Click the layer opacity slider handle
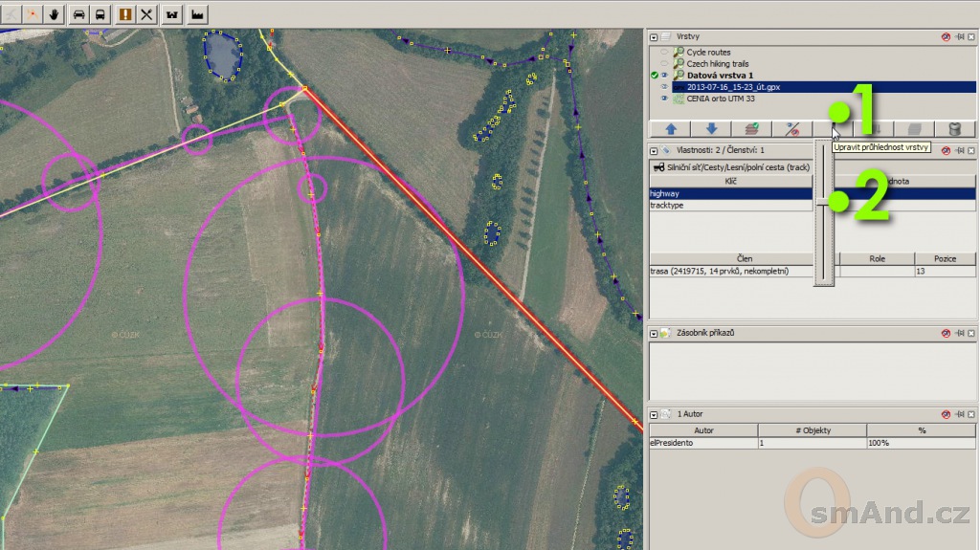Screen dimensions: 980x550 click(824, 202)
